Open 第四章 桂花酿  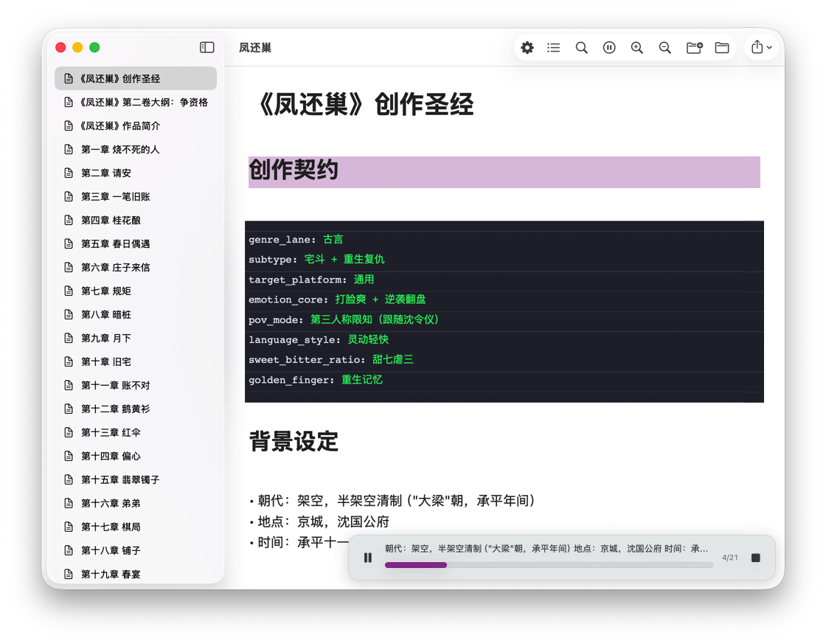point(136,221)
